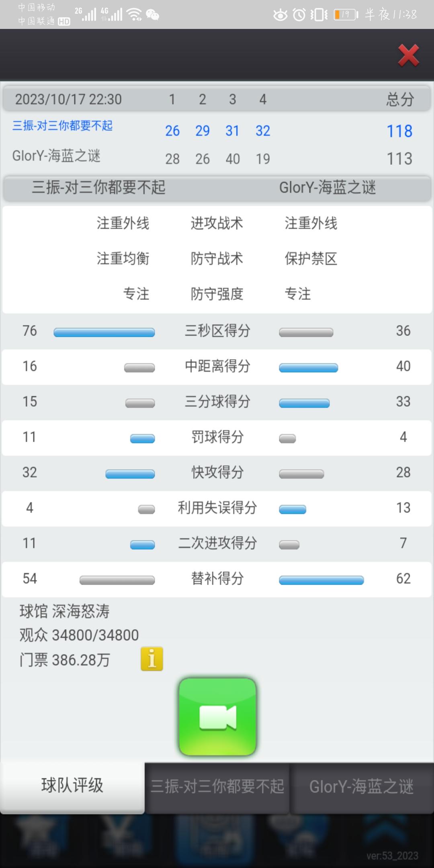
Task: Tap the 门票 386.28万 ticket revenue text
Action: point(65,660)
